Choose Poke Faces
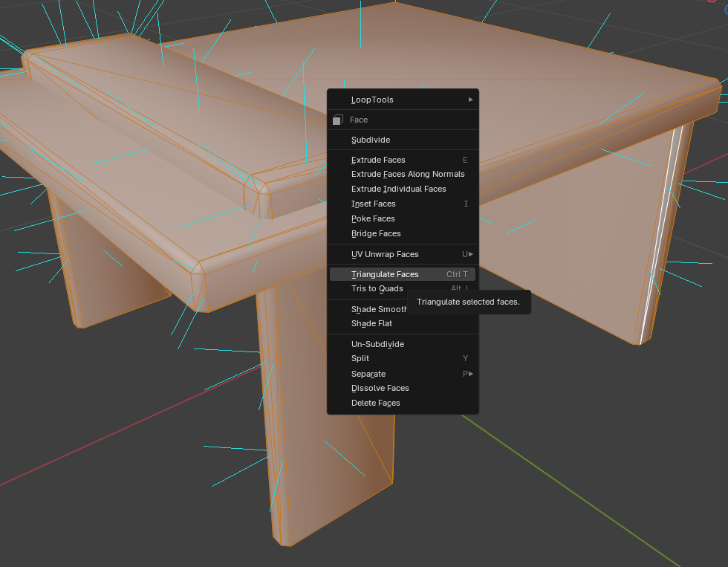 click(403, 218)
